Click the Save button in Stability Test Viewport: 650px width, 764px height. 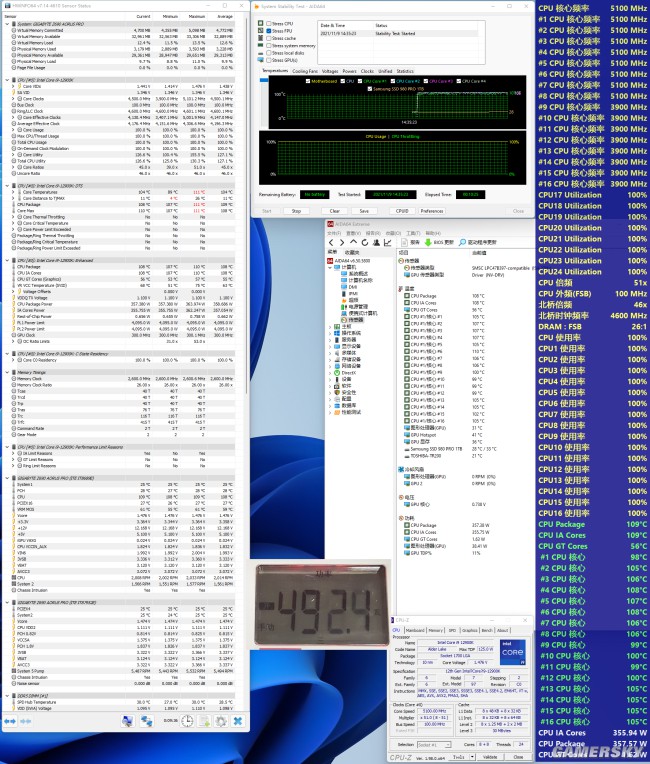pyautogui.click(x=364, y=211)
